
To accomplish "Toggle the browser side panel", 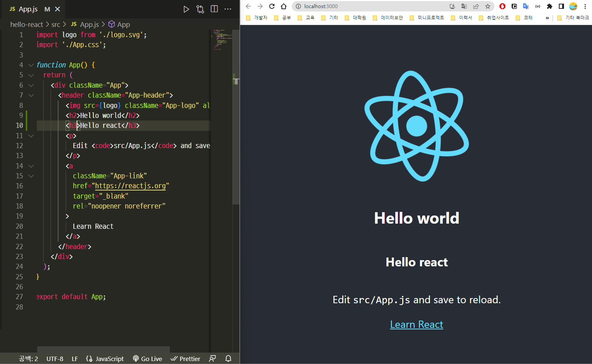I will point(561,6).
